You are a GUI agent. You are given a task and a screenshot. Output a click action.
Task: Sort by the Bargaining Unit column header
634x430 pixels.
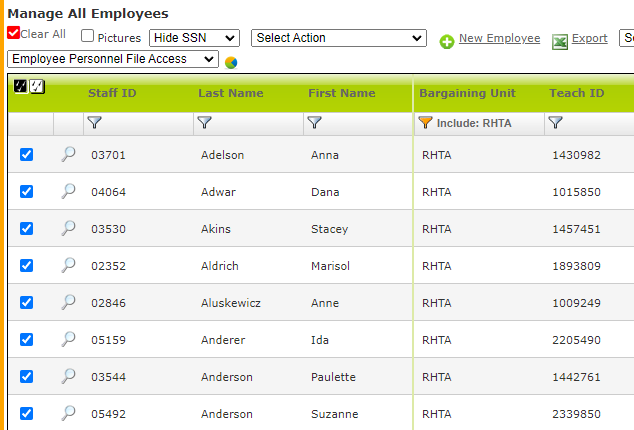pos(467,93)
